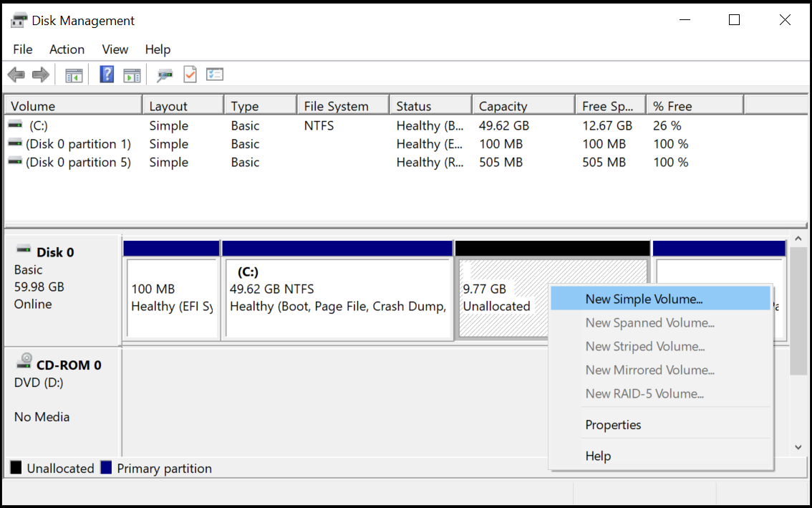Click the Disk 0 disk icon
This screenshot has width=812, height=508.
tap(24, 250)
